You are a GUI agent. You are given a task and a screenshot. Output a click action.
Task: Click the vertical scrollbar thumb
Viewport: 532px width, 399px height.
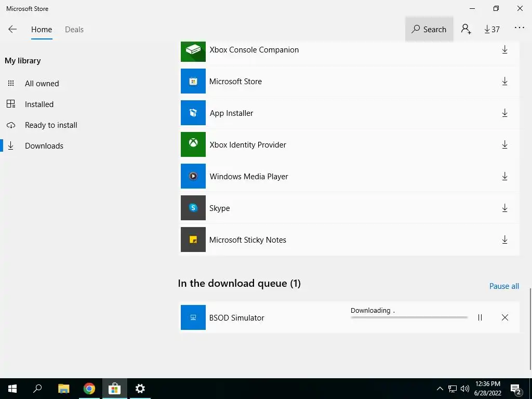point(530,329)
